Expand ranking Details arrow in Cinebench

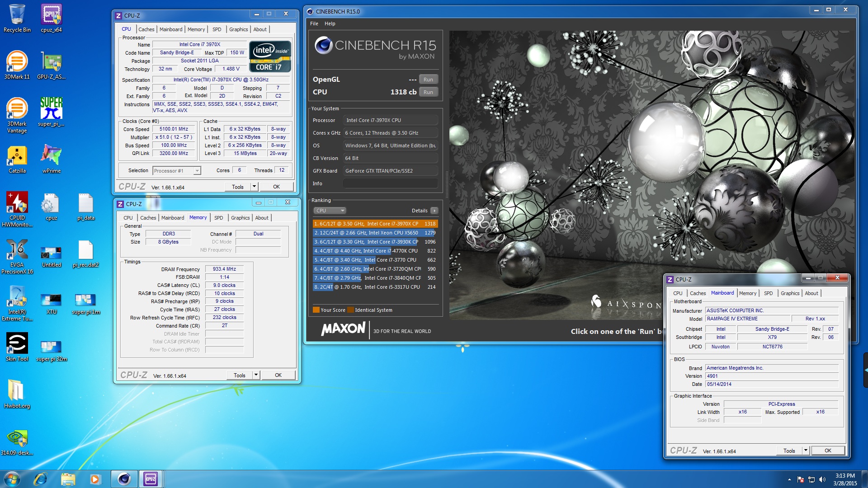(434, 211)
